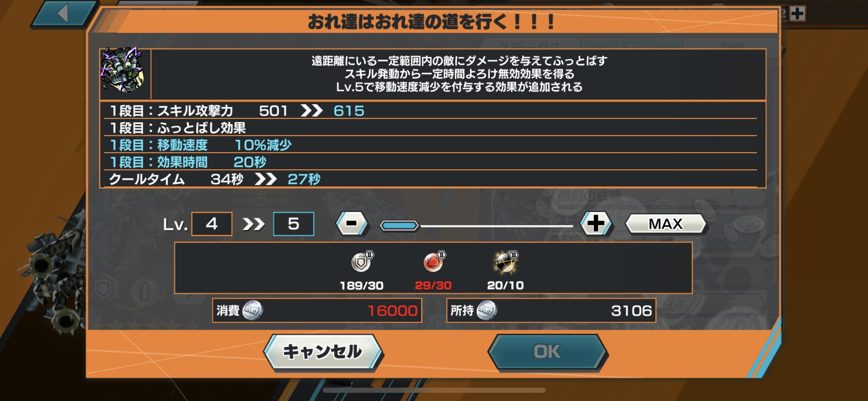
Task: Tap the 移動速度 10%減少 row
Action: pos(431,145)
